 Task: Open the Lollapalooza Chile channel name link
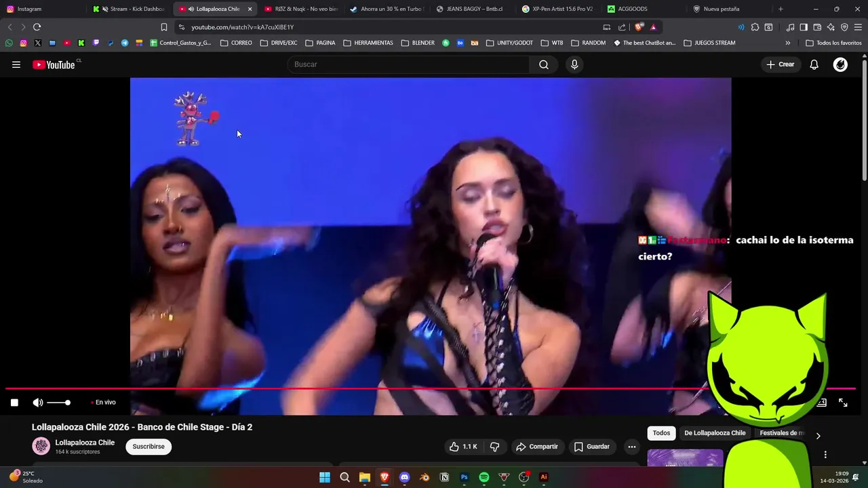pos(85,443)
